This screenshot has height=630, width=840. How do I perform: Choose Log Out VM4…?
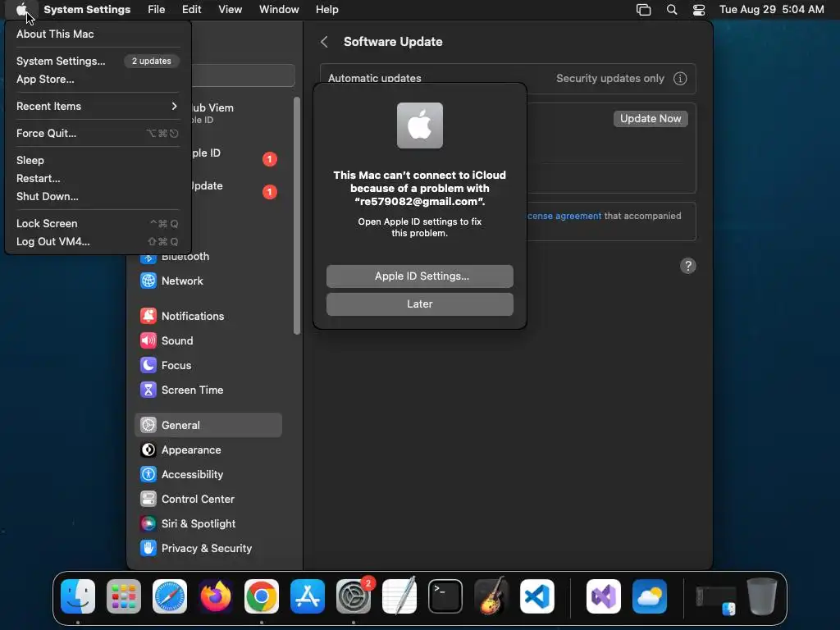click(x=98, y=242)
